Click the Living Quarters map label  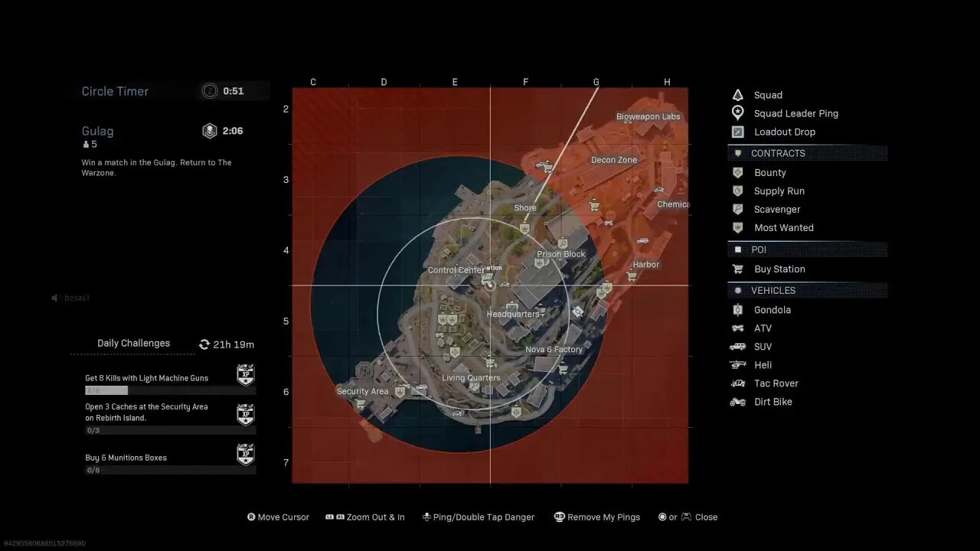(x=472, y=378)
